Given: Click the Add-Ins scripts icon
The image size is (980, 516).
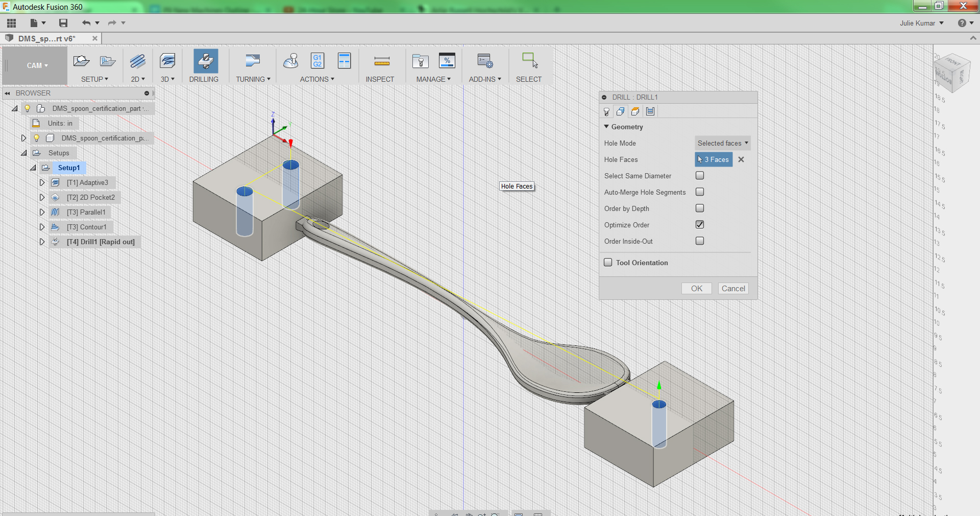Looking at the screenshot, I should point(485,61).
